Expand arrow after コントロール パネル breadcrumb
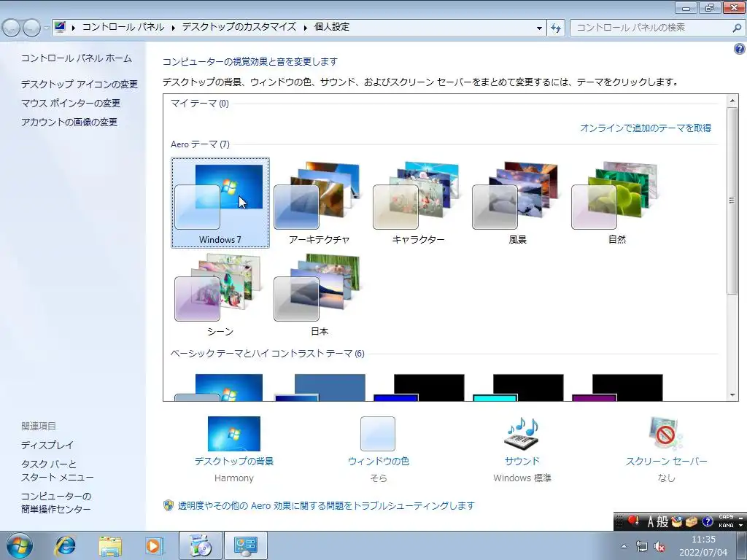This screenshot has height=560, width=747. 174,28
